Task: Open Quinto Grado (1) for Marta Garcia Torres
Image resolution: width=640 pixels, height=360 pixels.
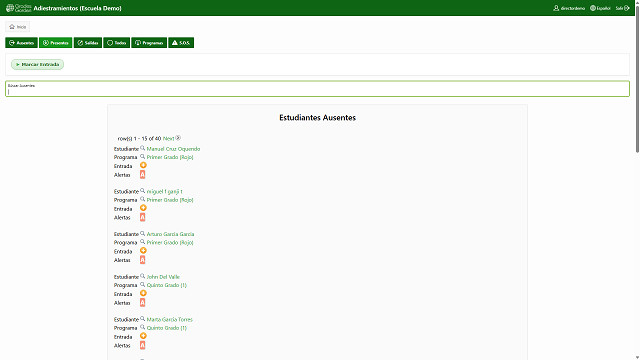Action: pos(167,328)
